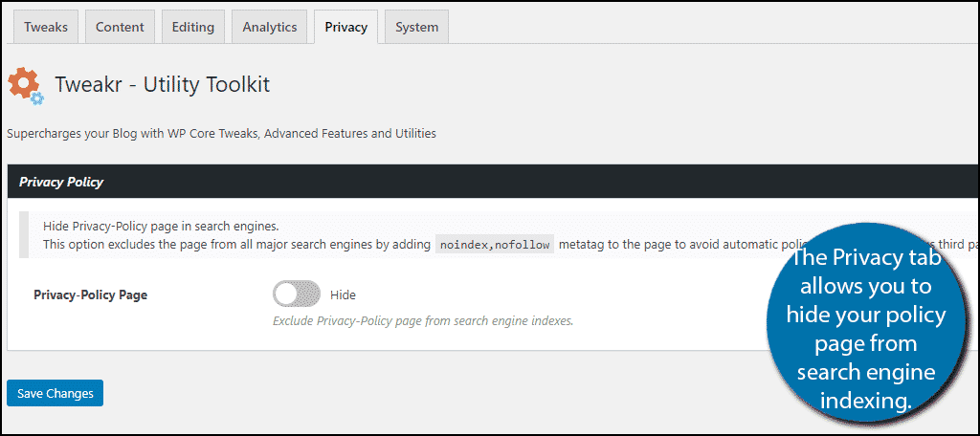Click the Supercharges your Blog description

click(222, 134)
